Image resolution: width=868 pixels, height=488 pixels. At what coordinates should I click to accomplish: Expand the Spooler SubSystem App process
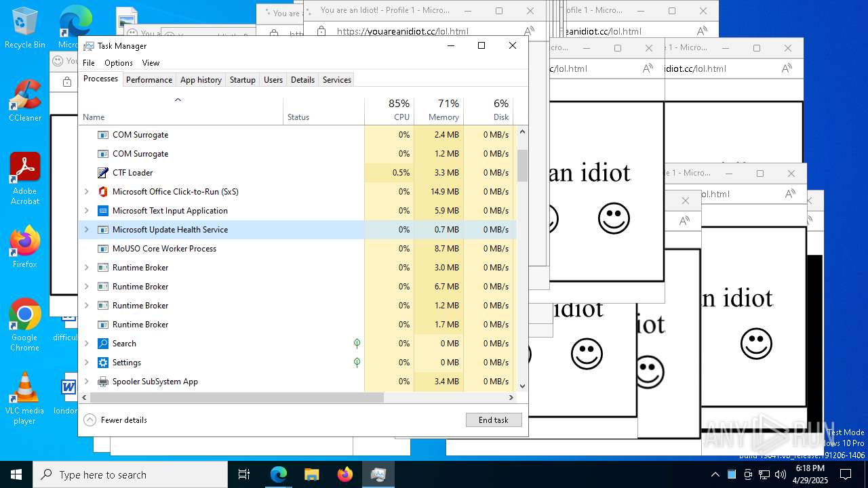coord(86,382)
